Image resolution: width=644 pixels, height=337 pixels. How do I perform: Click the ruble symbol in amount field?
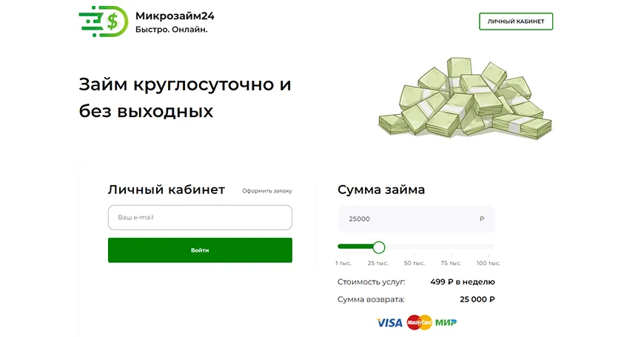click(x=481, y=219)
